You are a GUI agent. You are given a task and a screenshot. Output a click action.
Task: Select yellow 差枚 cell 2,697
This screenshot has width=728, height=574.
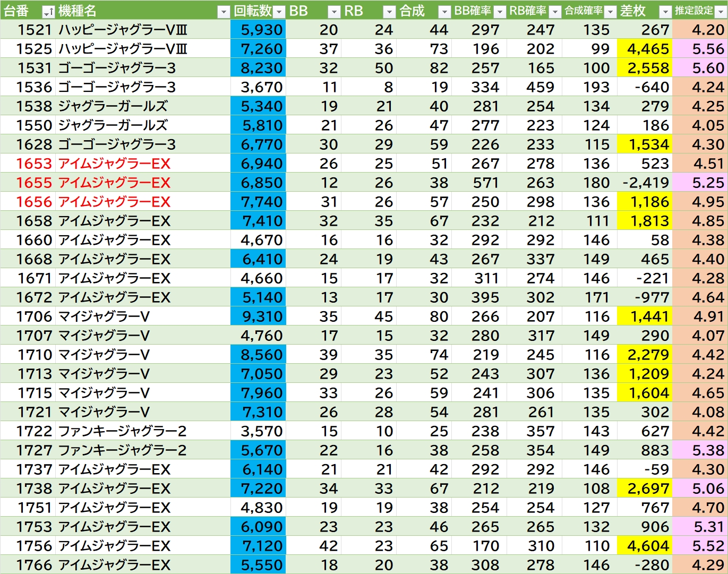pyautogui.click(x=645, y=489)
